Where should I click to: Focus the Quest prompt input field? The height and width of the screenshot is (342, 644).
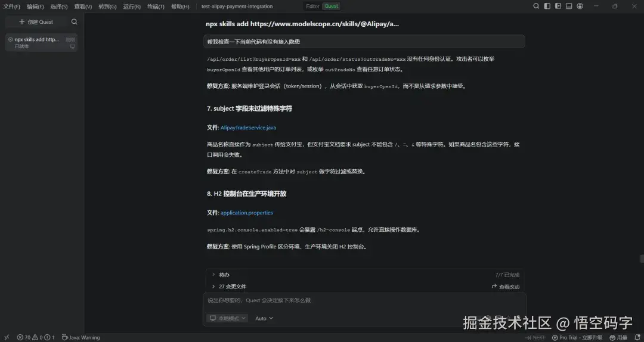click(x=364, y=300)
